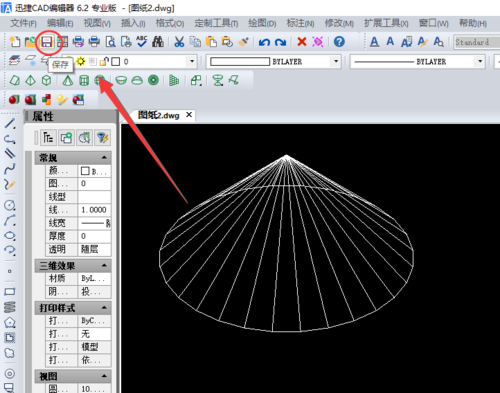This screenshot has height=393, width=500.
Task: Click the 1.0000 linetype scale field
Action: point(94,210)
